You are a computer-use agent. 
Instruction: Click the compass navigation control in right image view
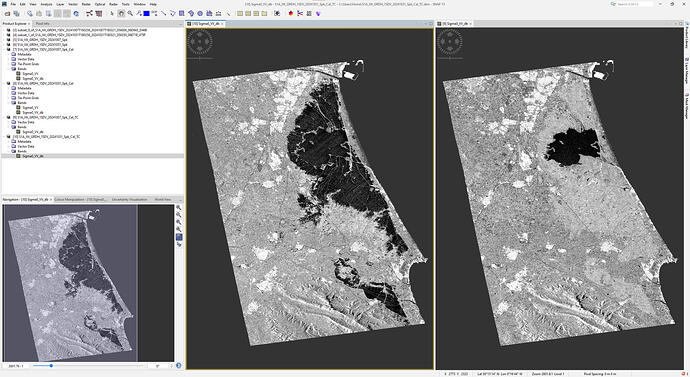(450, 43)
